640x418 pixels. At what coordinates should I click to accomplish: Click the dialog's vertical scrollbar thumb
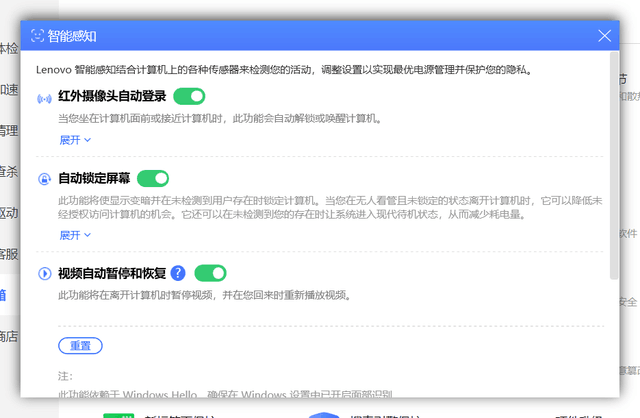(614, 165)
